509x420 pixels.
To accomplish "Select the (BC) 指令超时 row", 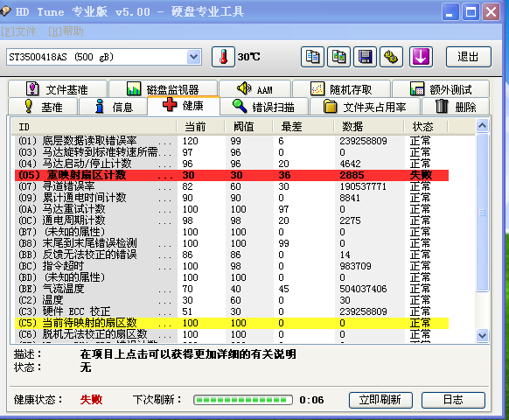I will pos(232,266).
